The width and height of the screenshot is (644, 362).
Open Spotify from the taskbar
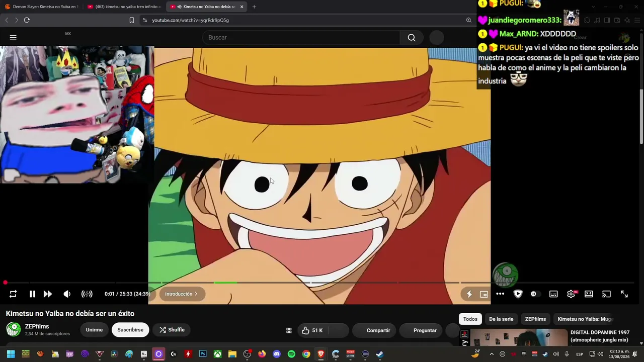click(x=291, y=354)
